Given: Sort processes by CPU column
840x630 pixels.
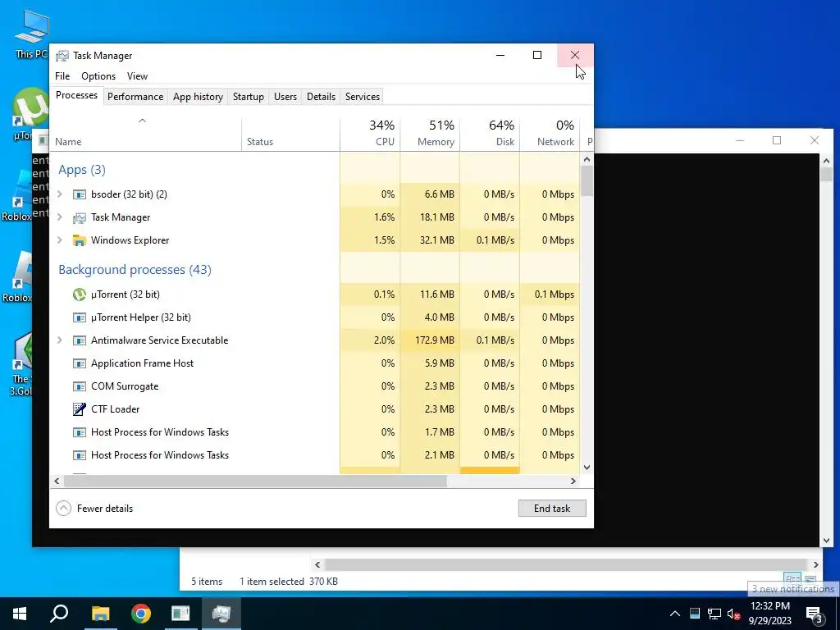Looking at the screenshot, I should coord(370,134).
